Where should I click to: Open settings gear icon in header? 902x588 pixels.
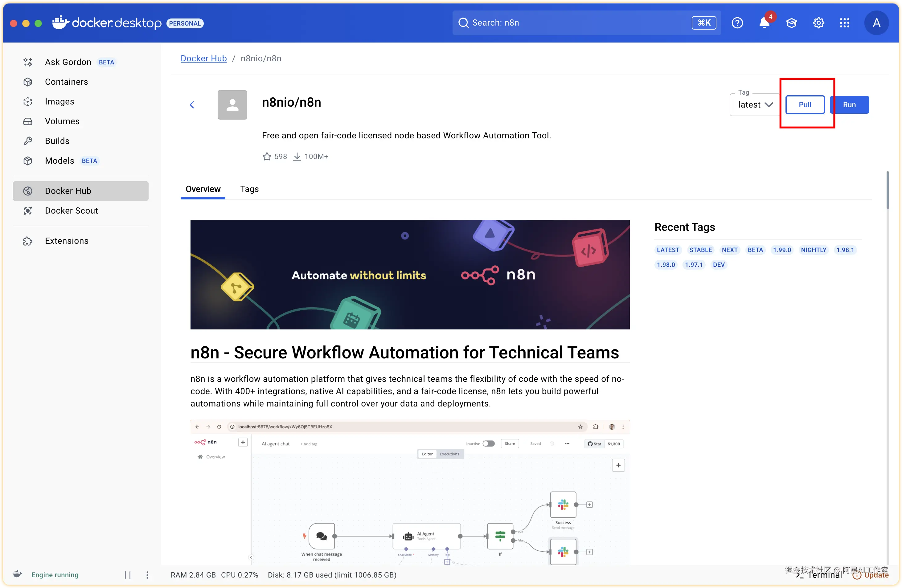point(818,23)
